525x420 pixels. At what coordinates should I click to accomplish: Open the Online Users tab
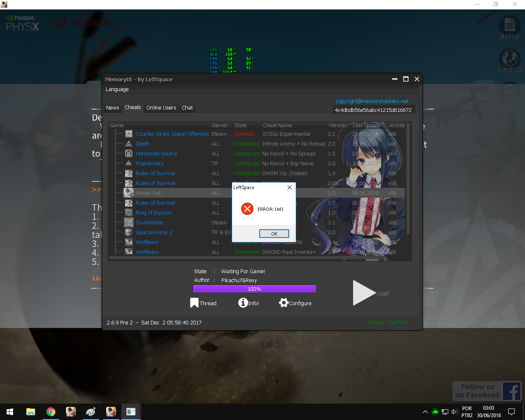tap(161, 108)
